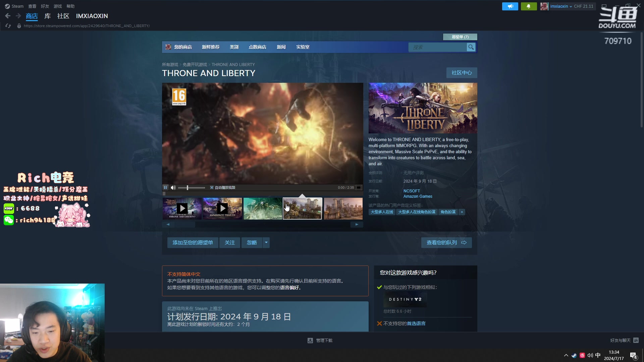Image resolution: width=644 pixels, height=362 pixels.
Task: Open the 愿望单 (7) button
Action: [460, 37]
